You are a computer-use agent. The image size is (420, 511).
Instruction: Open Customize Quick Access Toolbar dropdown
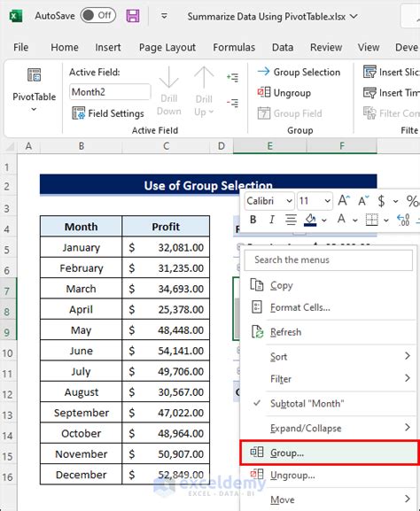click(164, 16)
